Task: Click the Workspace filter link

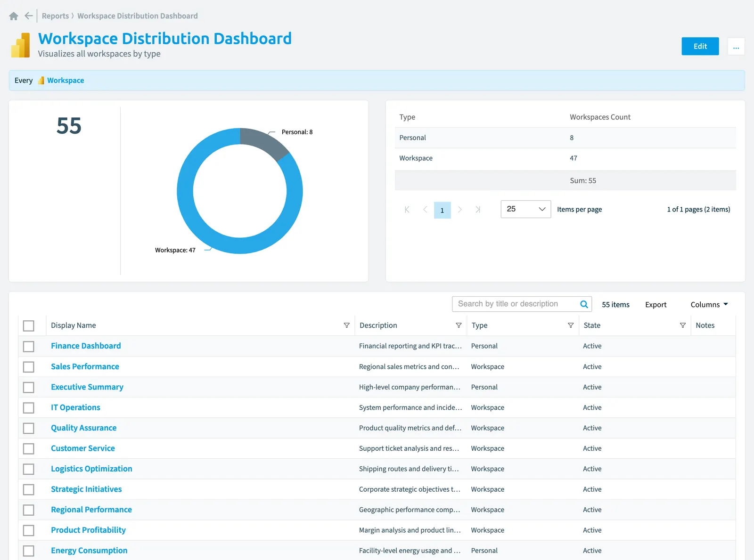Action: tap(66, 81)
